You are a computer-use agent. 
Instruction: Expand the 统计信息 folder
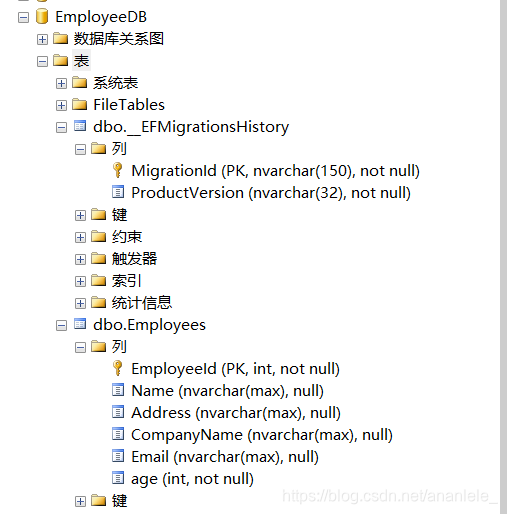80,303
